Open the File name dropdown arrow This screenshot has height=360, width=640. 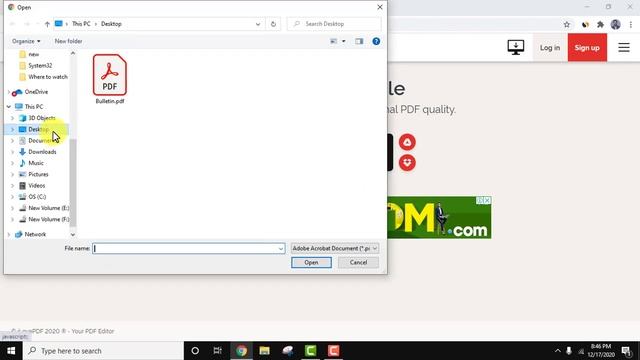281,248
